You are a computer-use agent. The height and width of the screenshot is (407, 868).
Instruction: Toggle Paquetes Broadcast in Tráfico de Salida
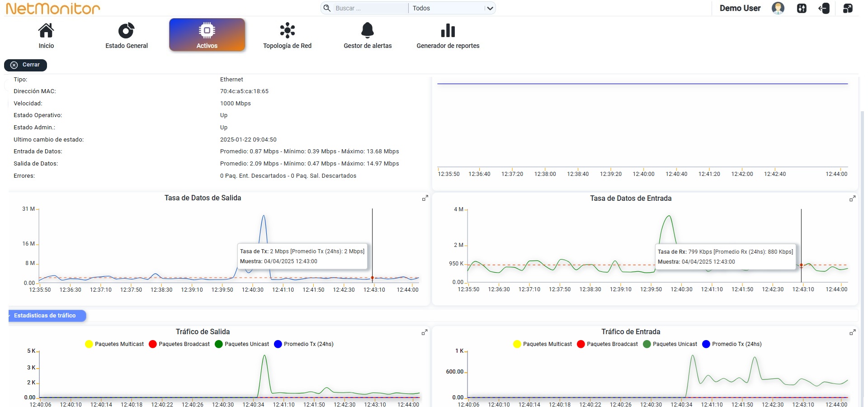coord(179,344)
